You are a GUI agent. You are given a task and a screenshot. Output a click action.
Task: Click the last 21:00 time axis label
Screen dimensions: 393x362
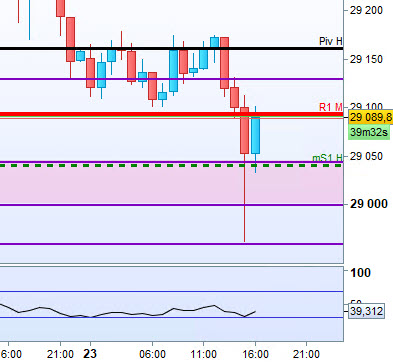pyautogui.click(x=307, y=354)
